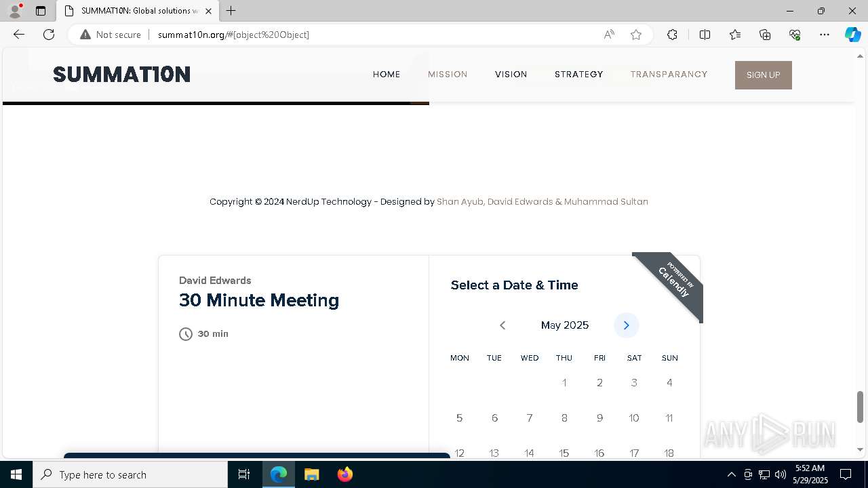
Task: Toggle Split screen icon
Action: pyautogui.click(x=705, y=35)
